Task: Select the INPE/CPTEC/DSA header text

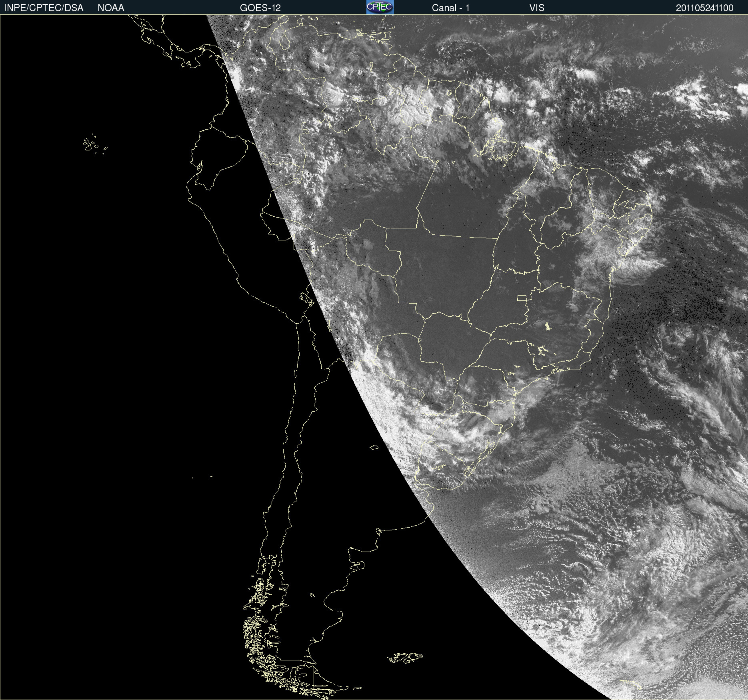Action: point(44,8)
